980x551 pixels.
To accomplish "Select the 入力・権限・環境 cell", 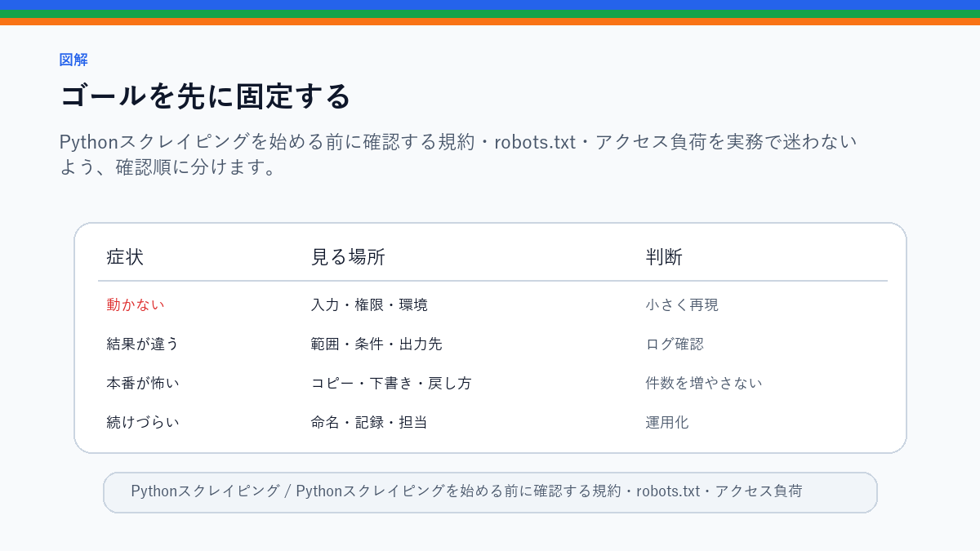I will point(369,304).
